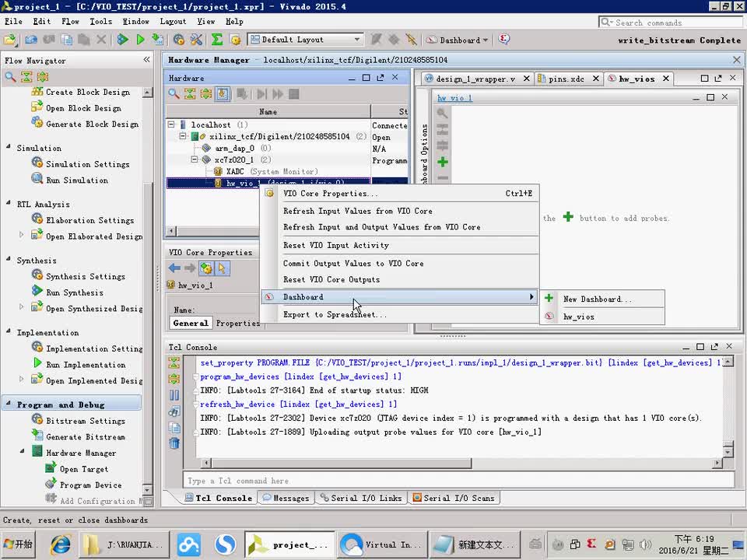Click Hardware panel search icon
This screenshot has width=747, height=560.
[x=174, y=94]
